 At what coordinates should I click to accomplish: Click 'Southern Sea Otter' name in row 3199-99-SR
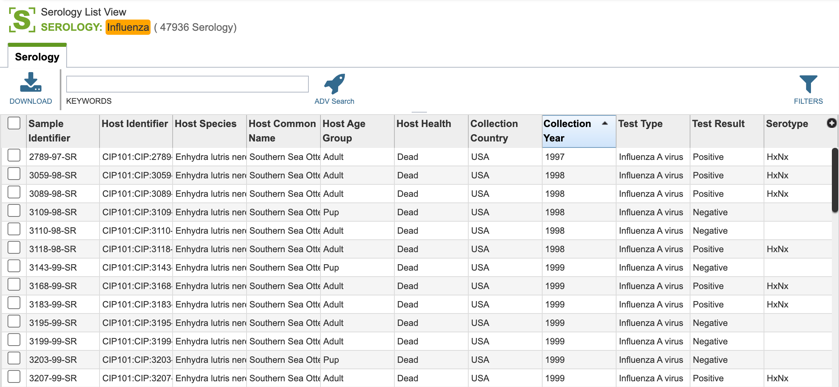[x=285, y=342]
